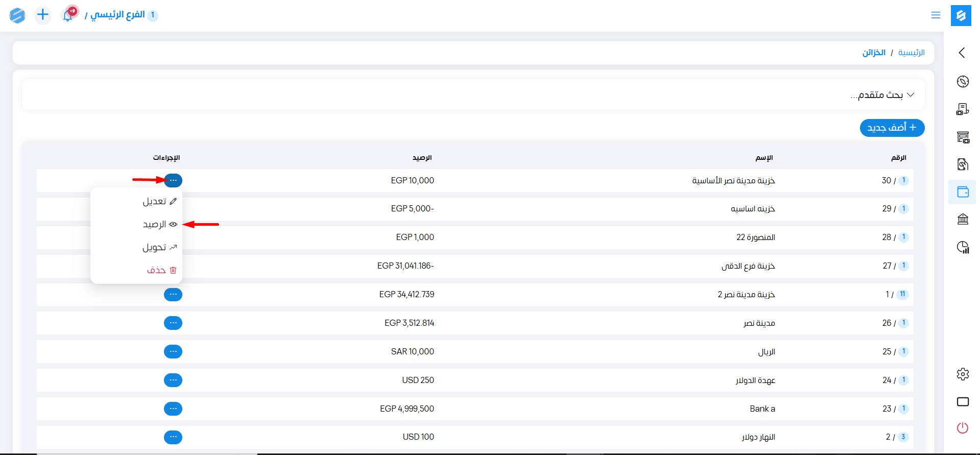Open actions menu for الريال row

[x=173, y=351]
